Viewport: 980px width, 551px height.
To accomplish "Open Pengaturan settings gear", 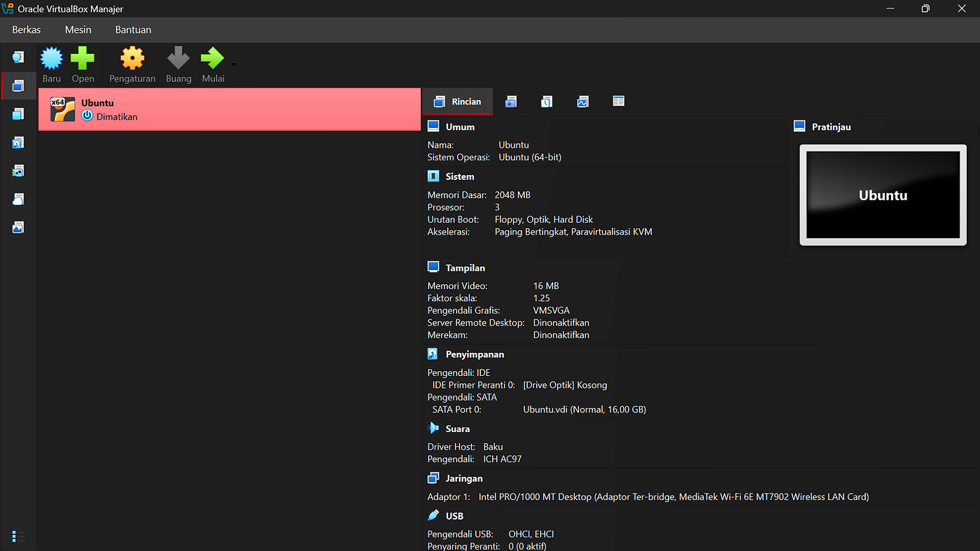I will 132,59.
